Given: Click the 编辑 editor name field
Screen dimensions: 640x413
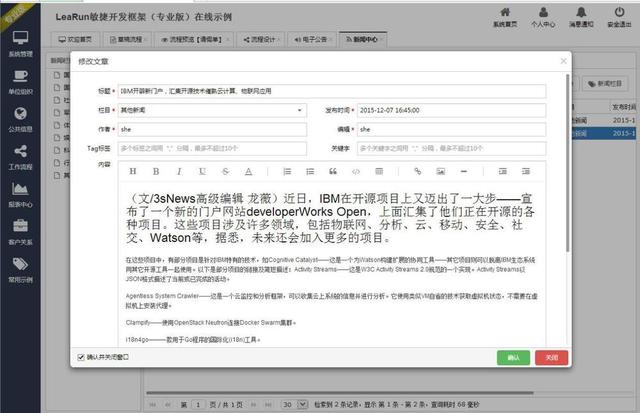Looking at the screenshot, I should (451, 129).
